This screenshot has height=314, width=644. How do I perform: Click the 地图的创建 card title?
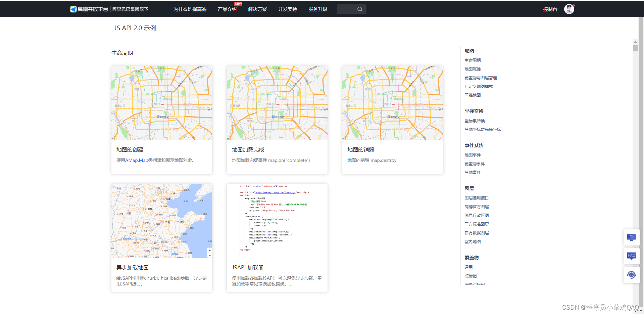pyautogui.click(x=130, y=149)
